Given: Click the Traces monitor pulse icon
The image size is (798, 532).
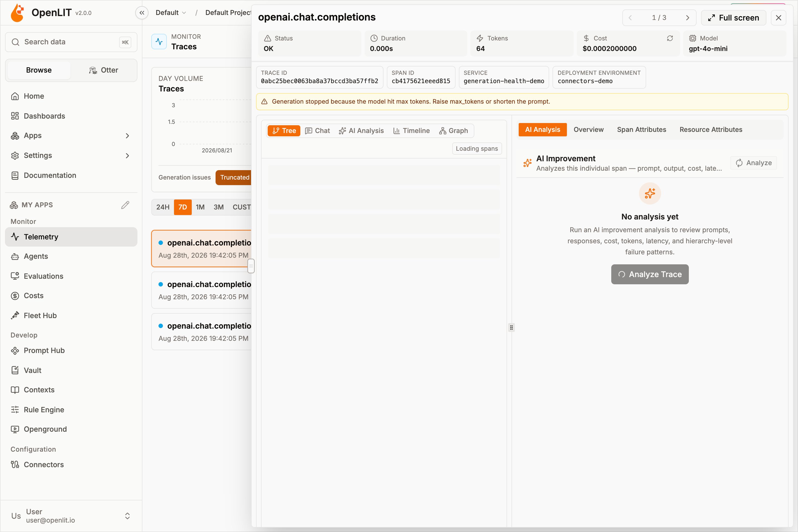Looking at the screenshot, I should coord(159,42).
